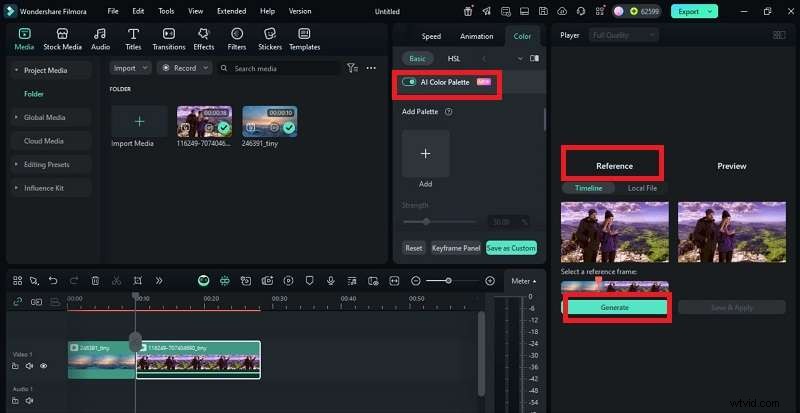The width and height of the screenshot is (800, 413).
Task: Click the headset support icon
Action: 581,11
